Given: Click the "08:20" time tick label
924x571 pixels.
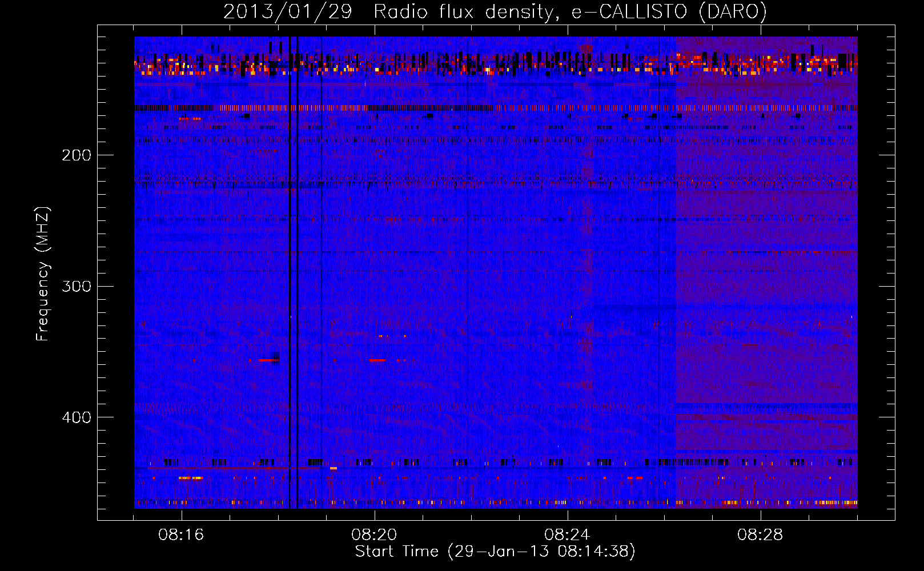Looking at the screenshot, I should pos(374,535).
